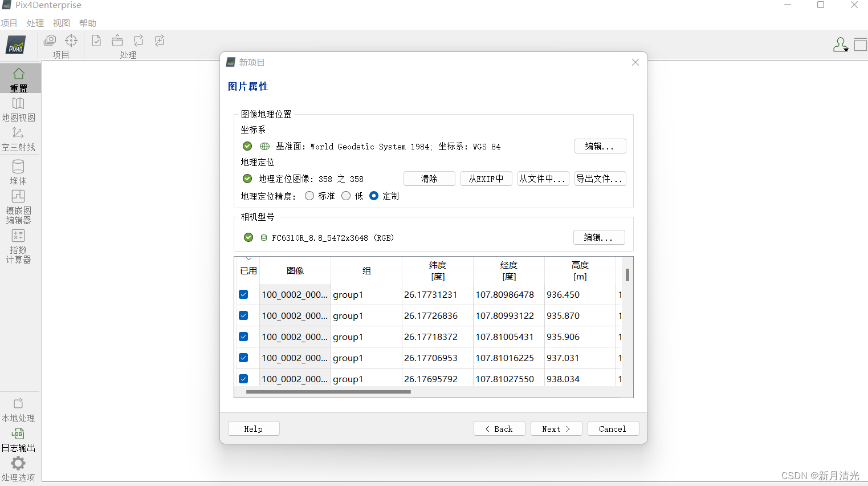Click Next to proceed in the wizard
The image size is (868, 486).
click(556, 428)
